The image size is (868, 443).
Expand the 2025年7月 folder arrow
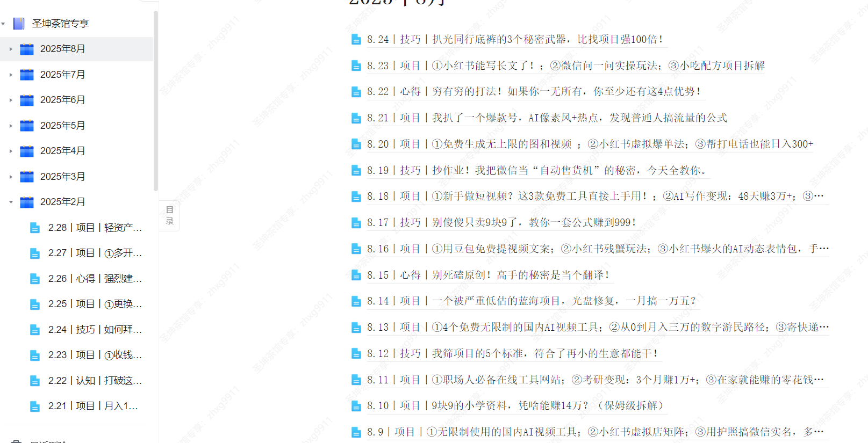[x=11, y=75]
